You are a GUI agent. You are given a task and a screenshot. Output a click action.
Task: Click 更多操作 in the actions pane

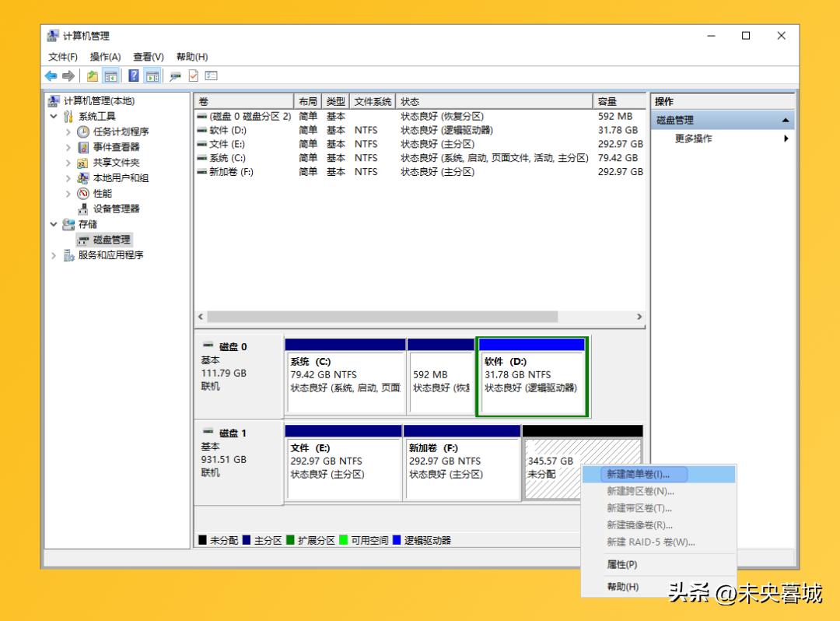(693, 139)
